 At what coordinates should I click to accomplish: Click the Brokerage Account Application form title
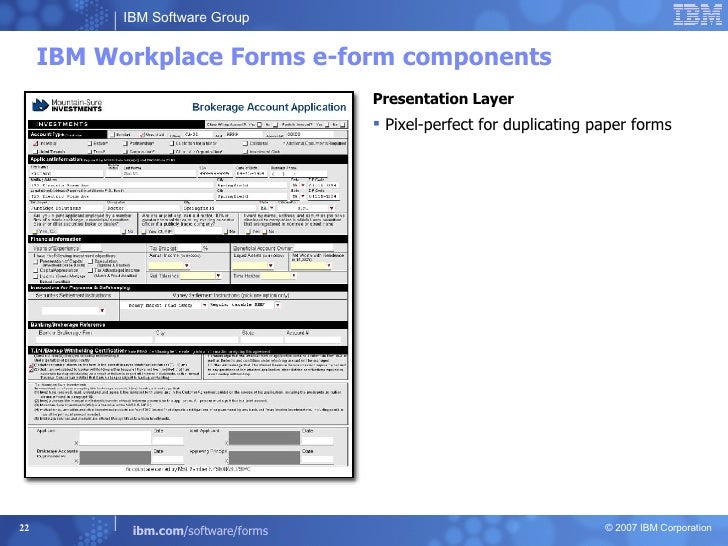[269, 107]
